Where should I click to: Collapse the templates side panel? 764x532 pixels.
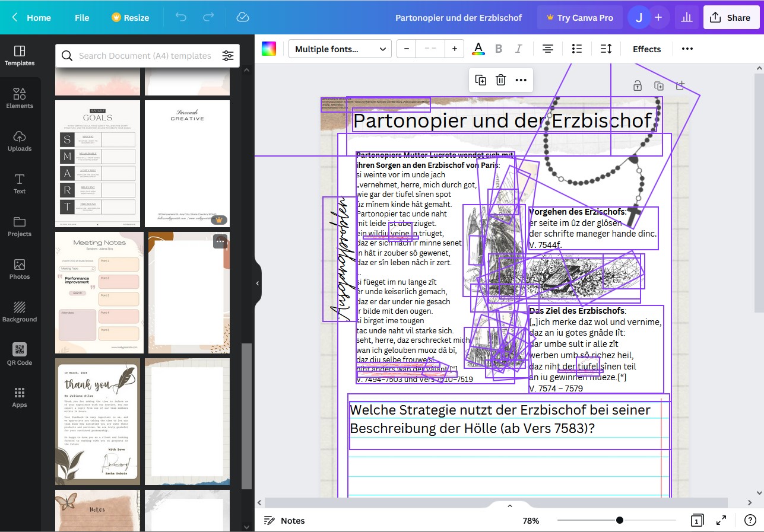[258, 283]
